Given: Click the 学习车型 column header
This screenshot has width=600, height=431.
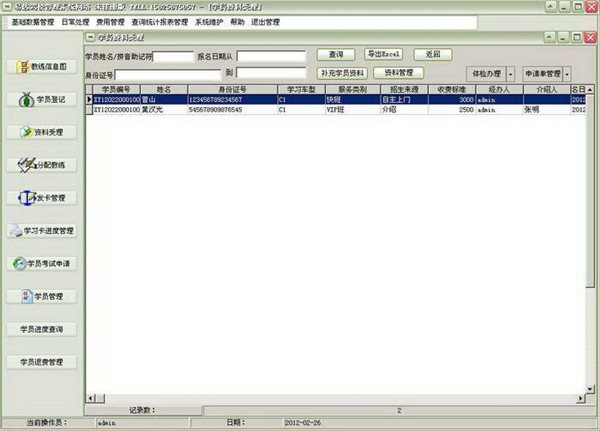Looking at the screenshot, I should pos(301,90).
